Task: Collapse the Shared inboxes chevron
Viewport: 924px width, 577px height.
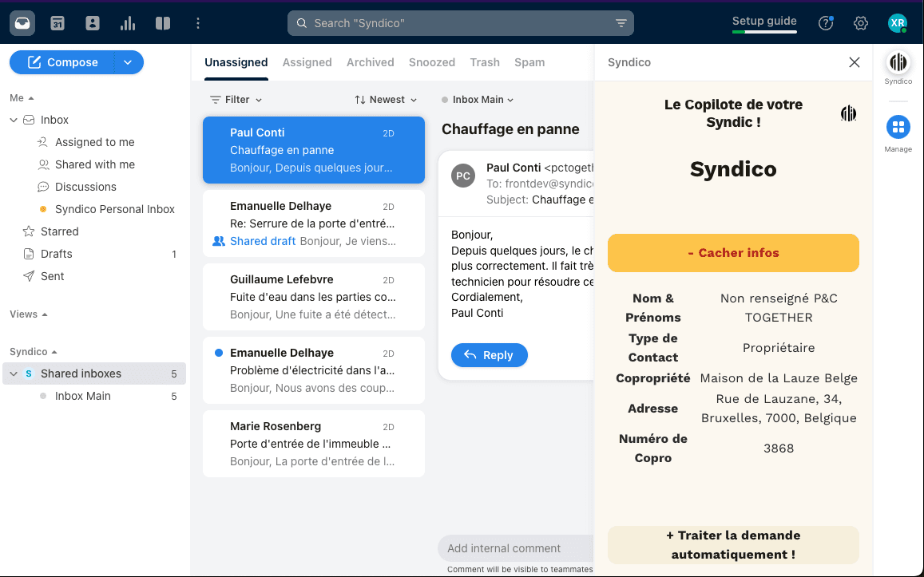Action: coord(14,373)
